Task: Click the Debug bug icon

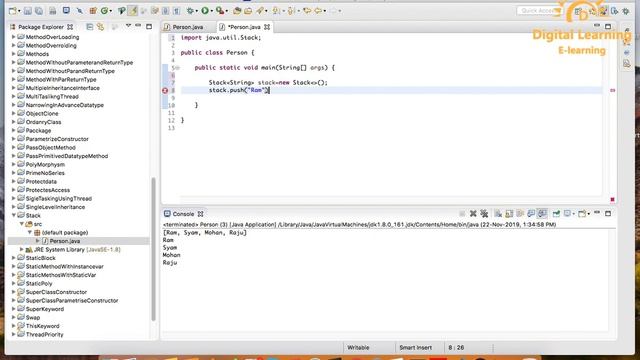Action: [x=190, y=11]
